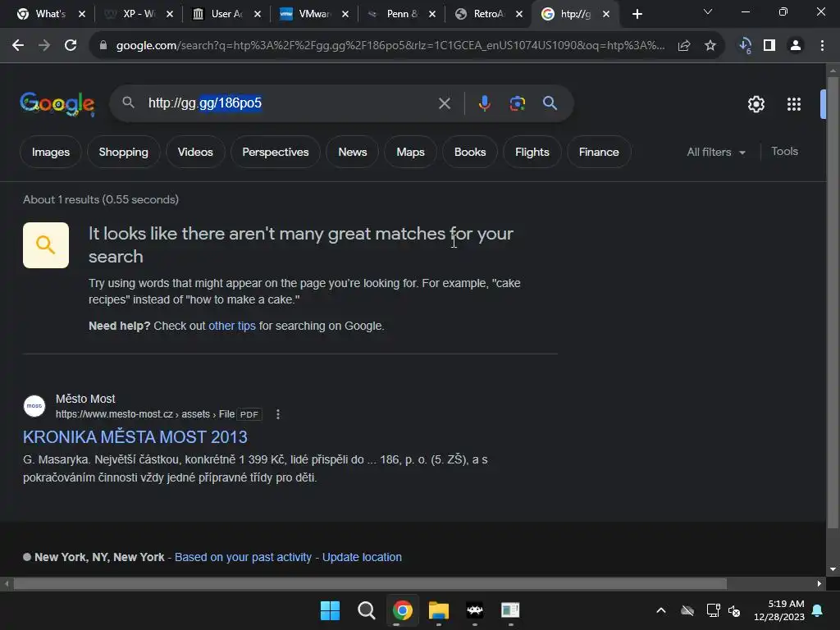Screen dimensions: 840x630
Task: Click the address bar URL
Action: click(390, 46)
